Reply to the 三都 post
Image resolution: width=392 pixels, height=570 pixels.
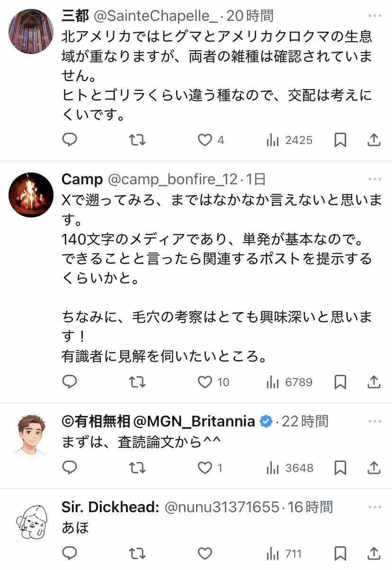coord(70,140)
